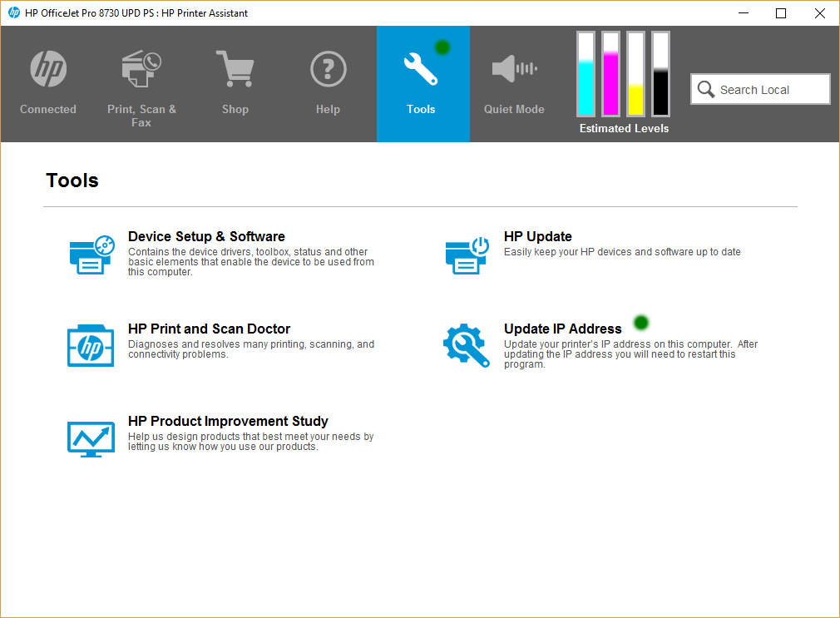Viewport: 840px width, 618px height.
Task: Open the Connected tab label
Action: pos(48,109)
